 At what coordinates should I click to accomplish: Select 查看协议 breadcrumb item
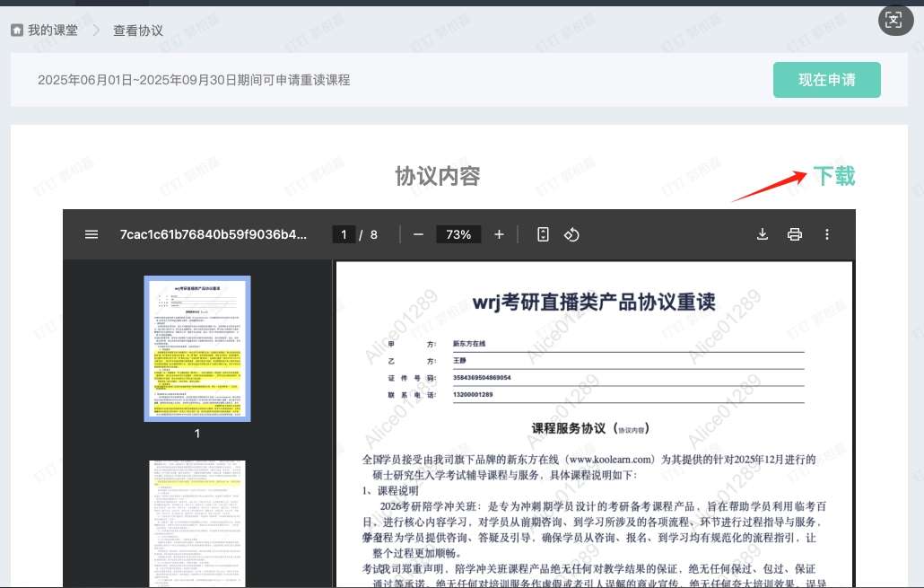click(x=138, y=31)
